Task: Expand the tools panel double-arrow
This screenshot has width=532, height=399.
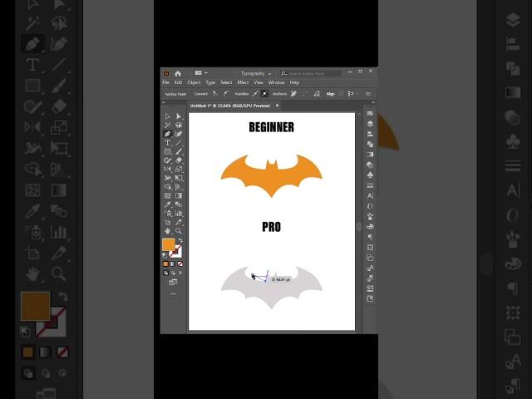Action: pos(164,102)
